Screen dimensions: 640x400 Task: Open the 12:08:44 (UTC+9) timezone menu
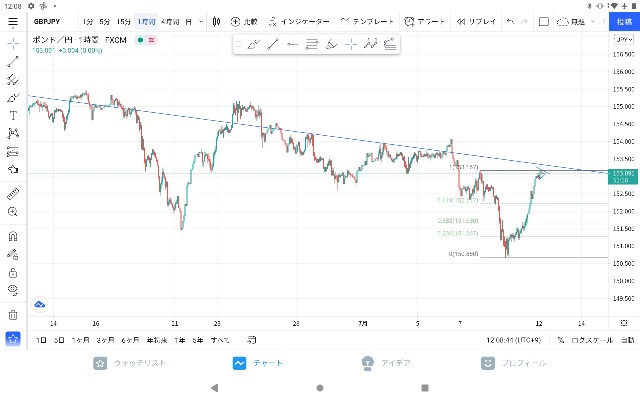(x=513, y=340)
